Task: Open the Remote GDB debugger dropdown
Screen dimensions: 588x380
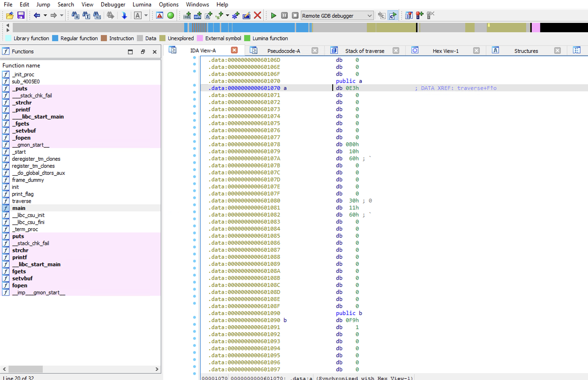Action: 337,16
